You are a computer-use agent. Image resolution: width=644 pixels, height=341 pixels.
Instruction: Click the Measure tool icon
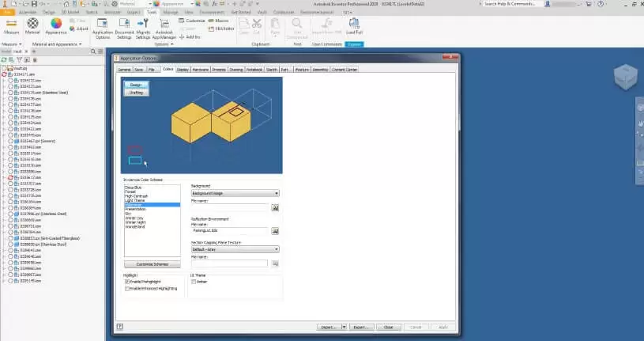(11, 25)
